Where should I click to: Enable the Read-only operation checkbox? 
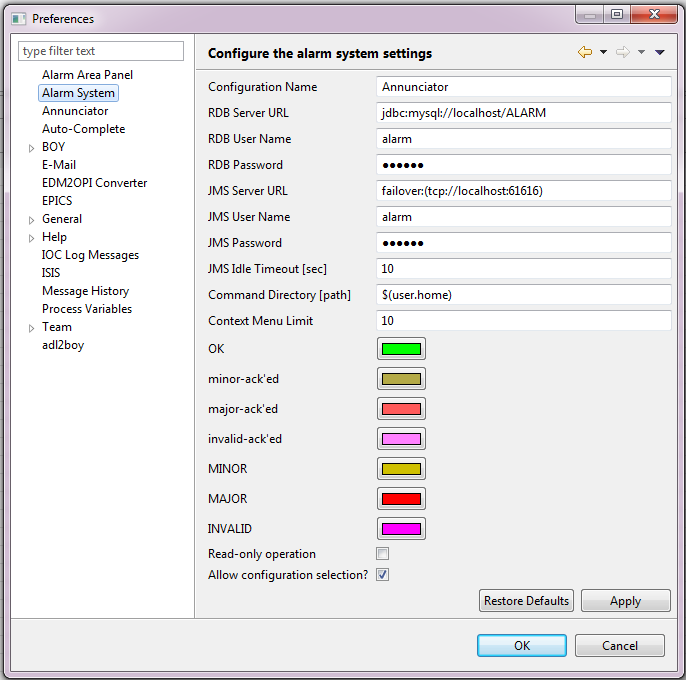[x=382, y=554]
